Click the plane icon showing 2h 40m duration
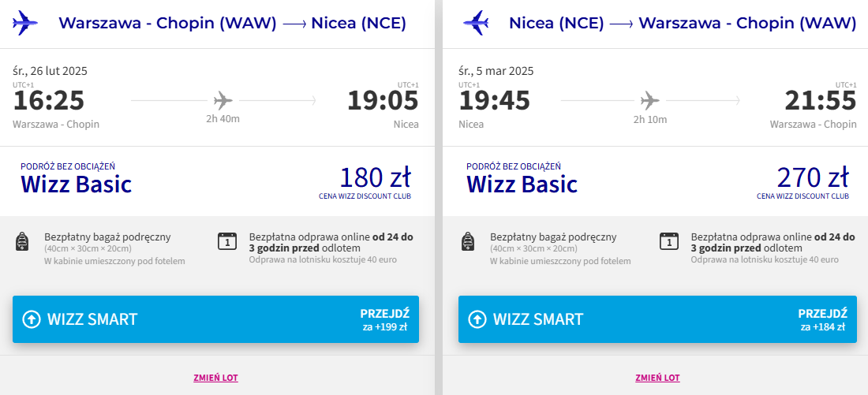This screenshot has height=395, width=868. pyautogui.click(x=223, y=100)
